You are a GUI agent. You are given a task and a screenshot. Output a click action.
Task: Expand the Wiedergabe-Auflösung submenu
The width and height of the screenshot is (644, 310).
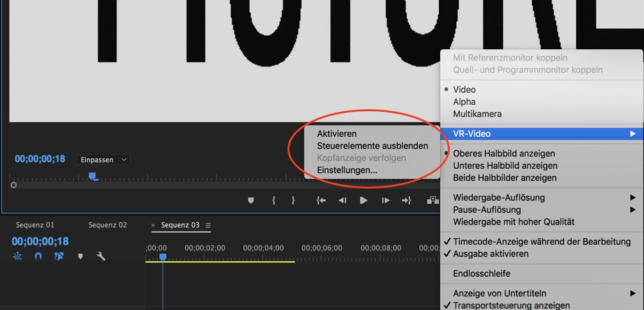coord(542,198)
